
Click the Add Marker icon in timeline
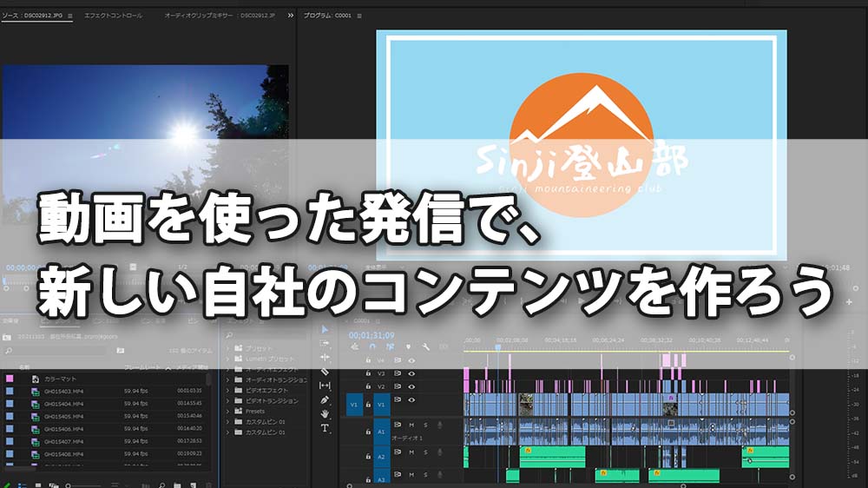tap(408, 346)
